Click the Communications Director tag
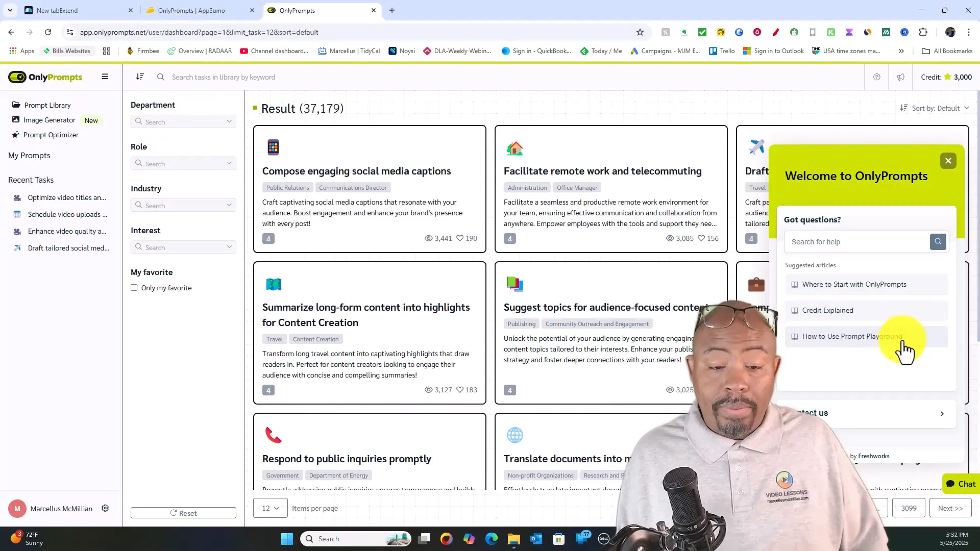The height and width of the screenshot is (551, 980). (353, 188)
